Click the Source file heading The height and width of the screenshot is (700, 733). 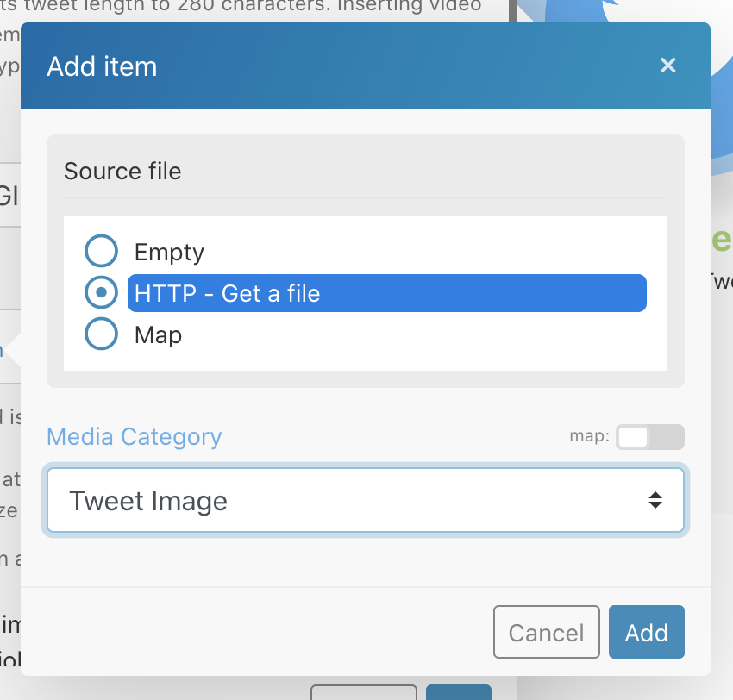point(122,171)
